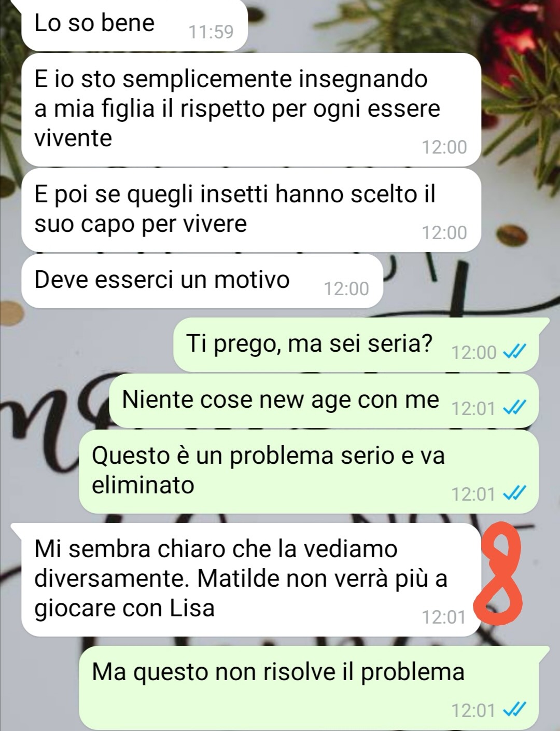Select message about 'rispetto per ogni essere vivente'
This screenshot has height=731, width=560.
click(x=251, y=109)
